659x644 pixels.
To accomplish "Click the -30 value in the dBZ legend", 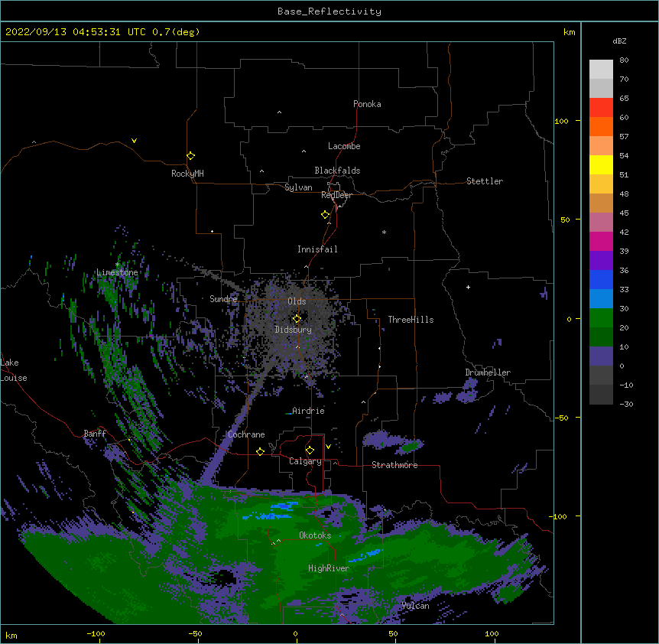I will click(626, 405).
